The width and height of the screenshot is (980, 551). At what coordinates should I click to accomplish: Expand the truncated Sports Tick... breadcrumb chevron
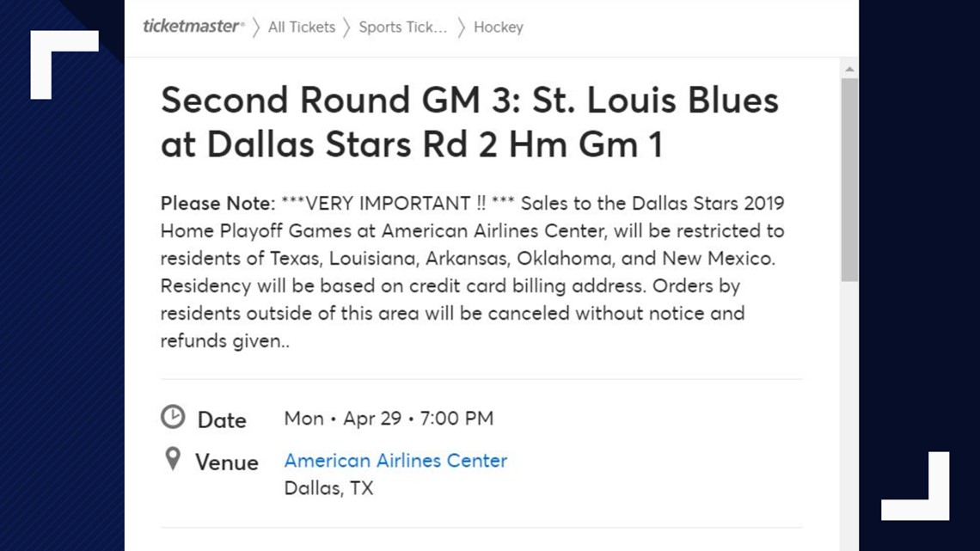click(x=461, y=27)
